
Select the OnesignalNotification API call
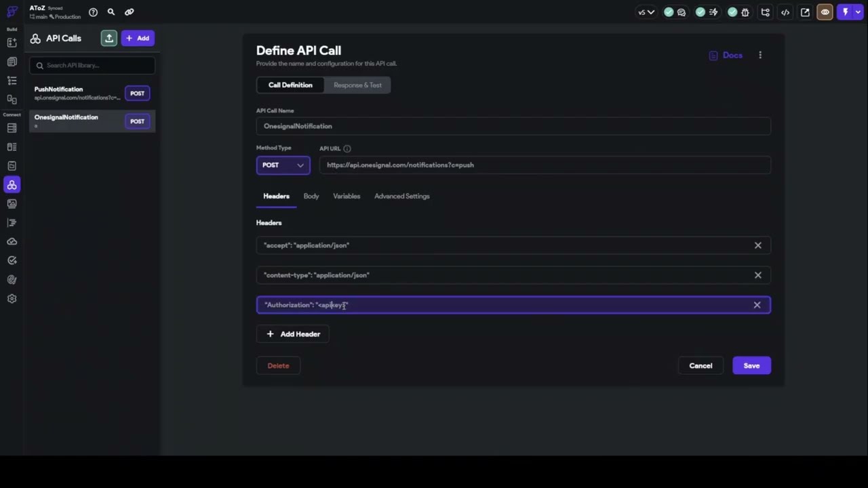92,121
